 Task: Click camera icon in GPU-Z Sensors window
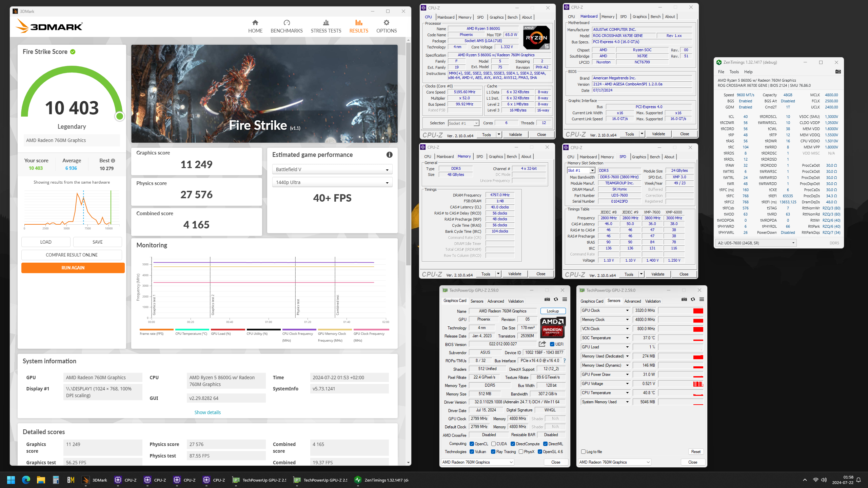[x=684, y=299]
